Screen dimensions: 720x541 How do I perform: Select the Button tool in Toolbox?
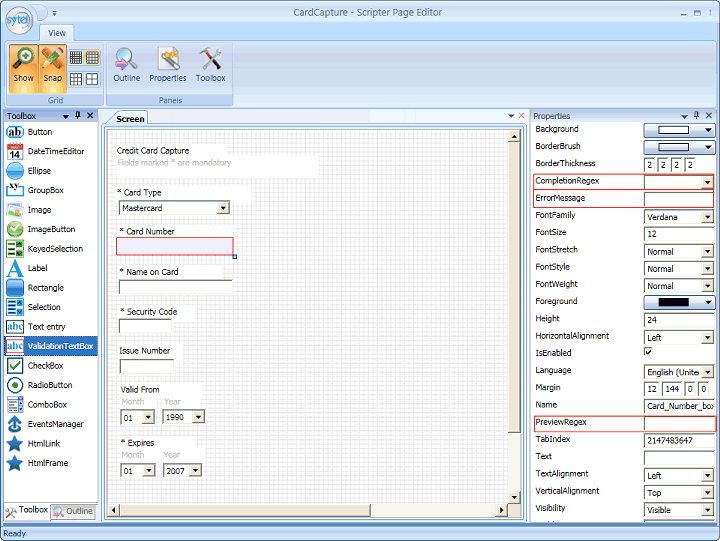(x=51, y=132)
